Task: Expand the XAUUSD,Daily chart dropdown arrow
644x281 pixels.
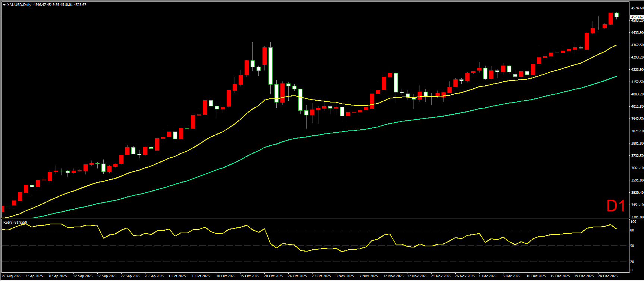Action: point(4,5)
